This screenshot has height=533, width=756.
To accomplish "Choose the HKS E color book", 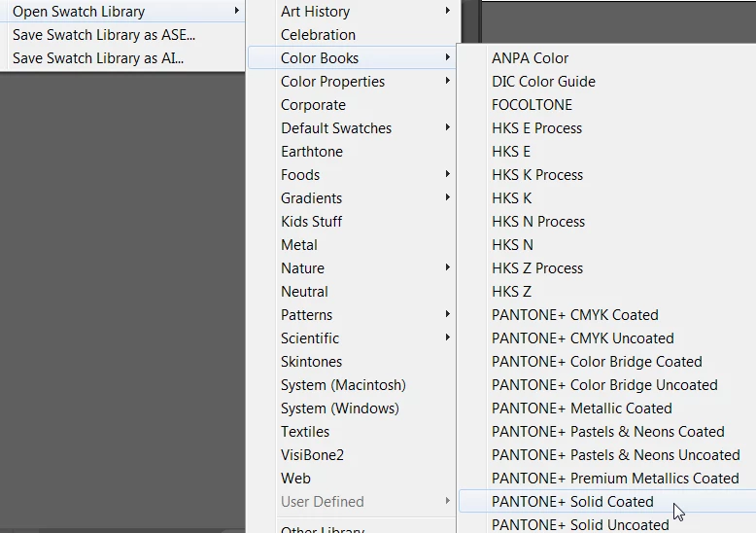I will pyautogui.click(x=607, y=152).
